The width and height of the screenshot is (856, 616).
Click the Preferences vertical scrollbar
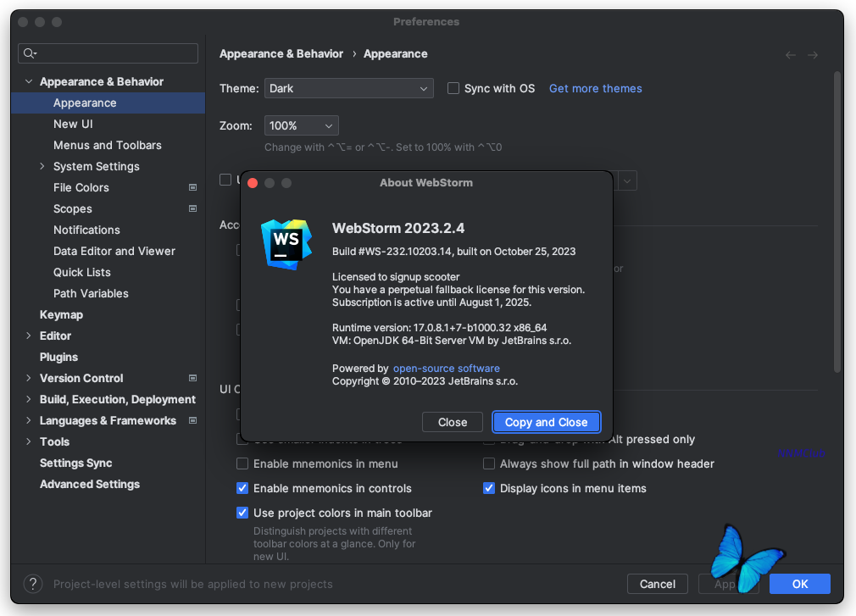click(x=837, y=223)
